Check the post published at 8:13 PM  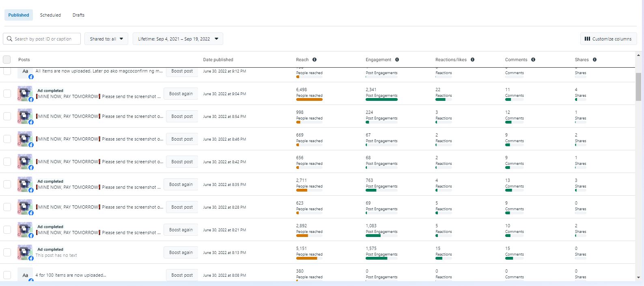pos(7,252)
